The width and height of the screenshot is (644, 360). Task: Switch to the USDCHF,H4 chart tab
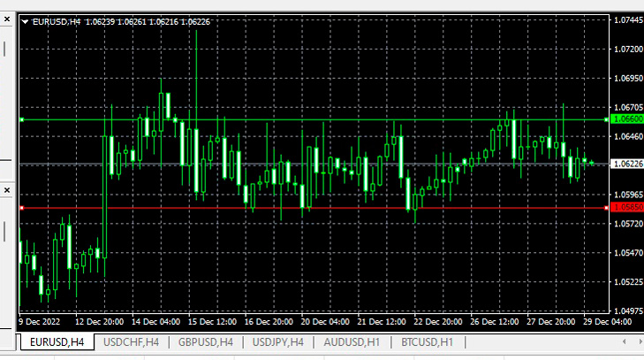coord(131,341)
